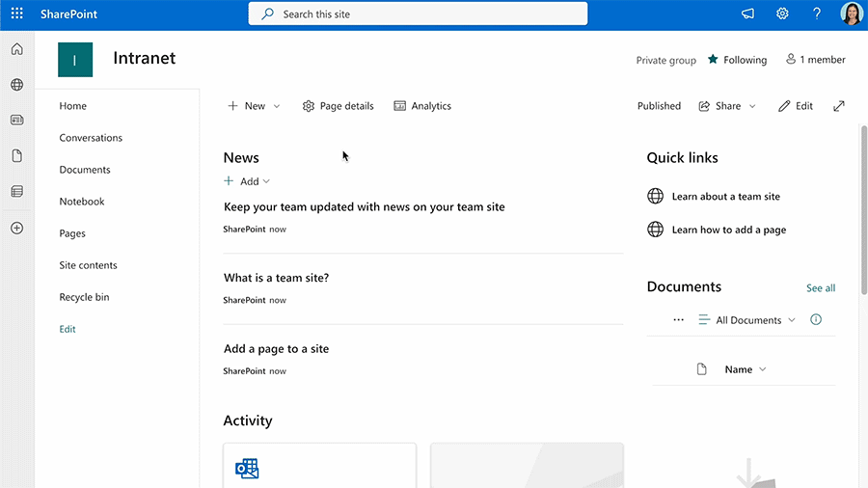Image resolution: width=868 pixels, height=488 pixels.
Task: Open Page details
Action: click(x=339, y=106)
